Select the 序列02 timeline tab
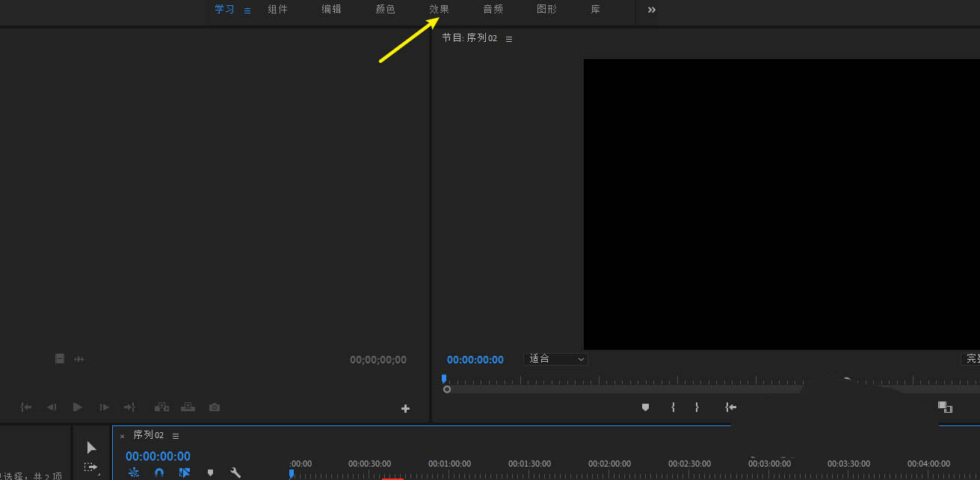The height and width of the screenshot is (480, 980). point(148,435)
